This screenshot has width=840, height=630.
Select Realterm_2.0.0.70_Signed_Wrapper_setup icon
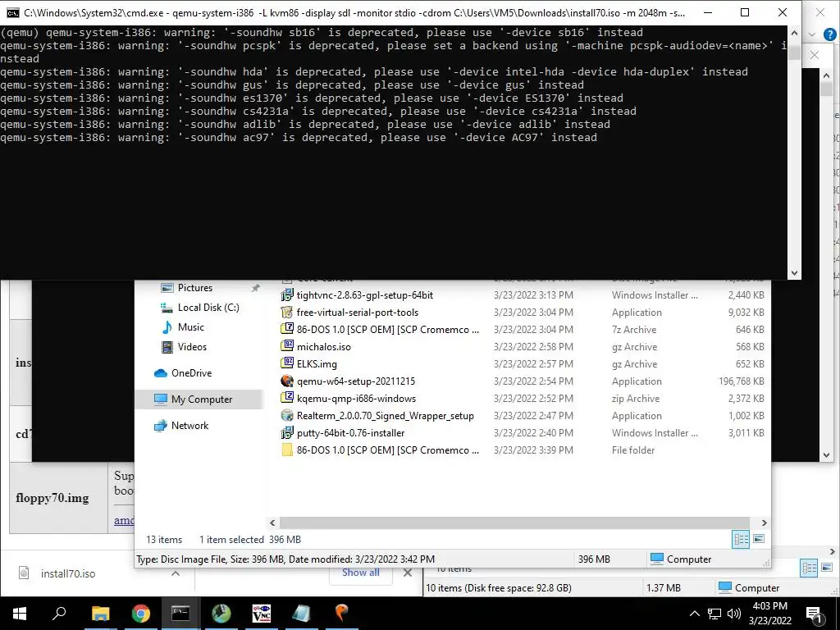pyautogui.click(x=287, y=416)
